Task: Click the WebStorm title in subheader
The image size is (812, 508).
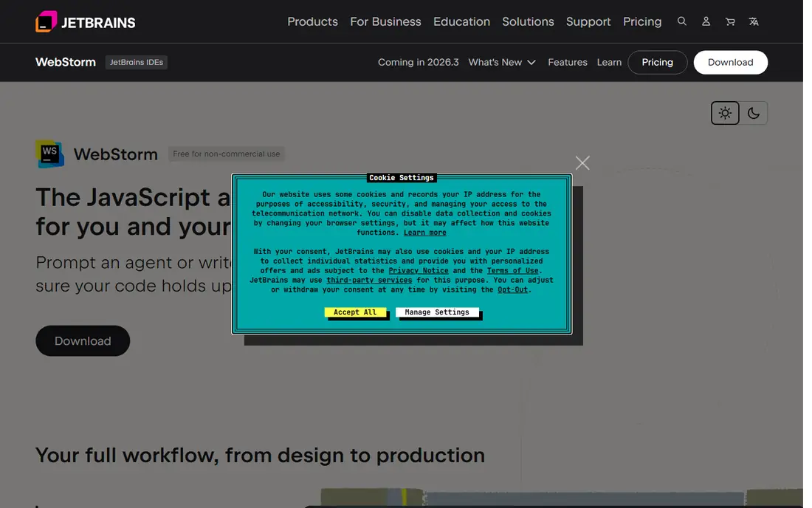Action: pos(65,62)
